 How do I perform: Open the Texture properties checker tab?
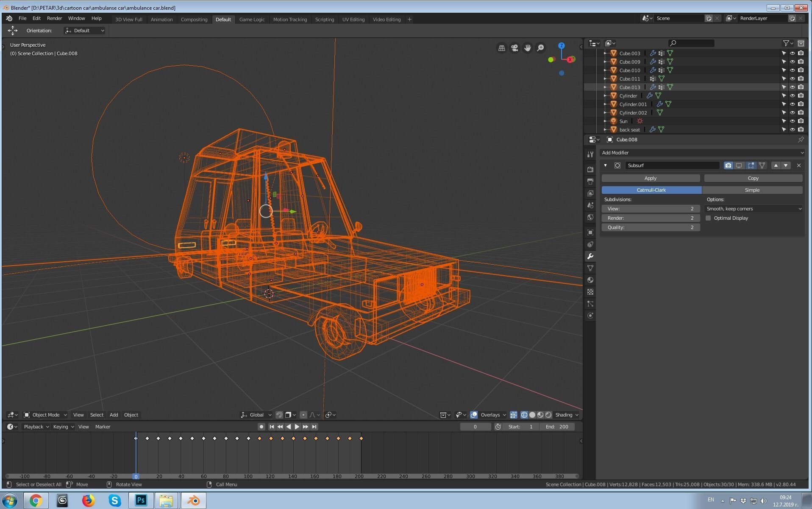click(x=590, y=292)
